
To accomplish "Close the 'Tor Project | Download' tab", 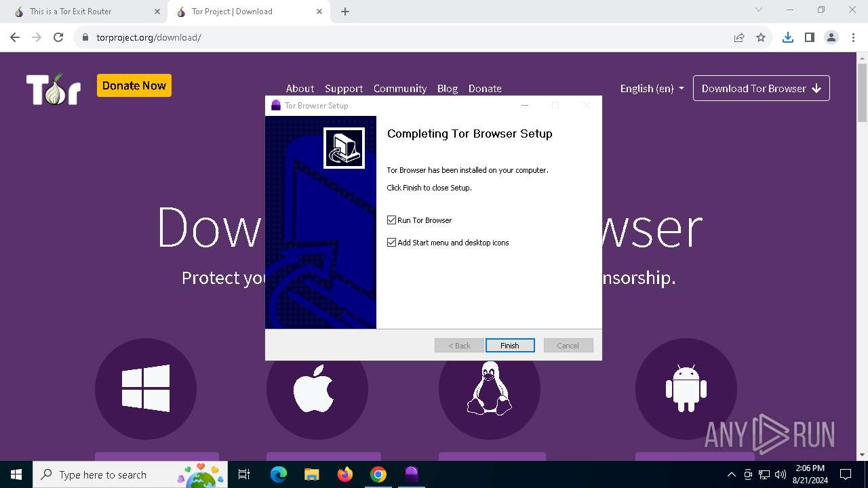I will (x=319, y=12).
